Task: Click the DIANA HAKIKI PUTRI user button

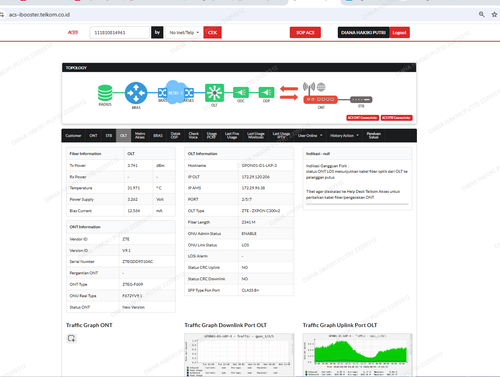Action: [363, 33]
